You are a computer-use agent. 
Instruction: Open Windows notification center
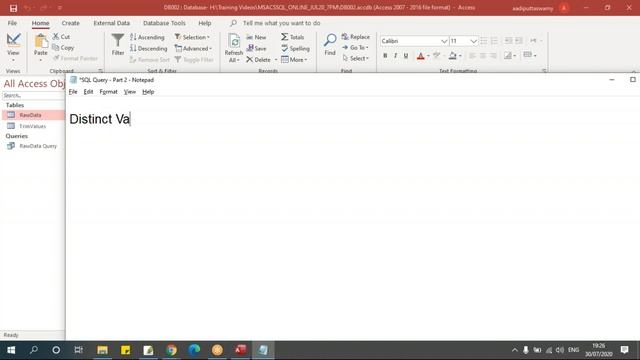[624, 350]
